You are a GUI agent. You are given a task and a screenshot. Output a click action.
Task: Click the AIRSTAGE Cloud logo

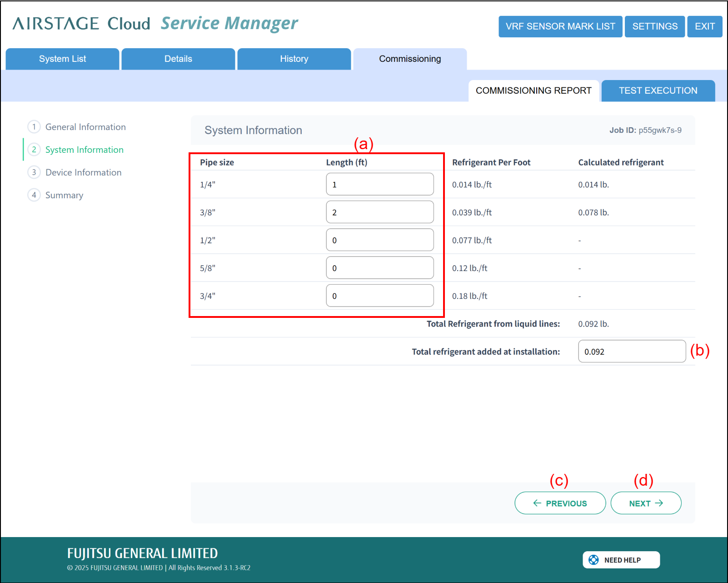tap(81, 24)
